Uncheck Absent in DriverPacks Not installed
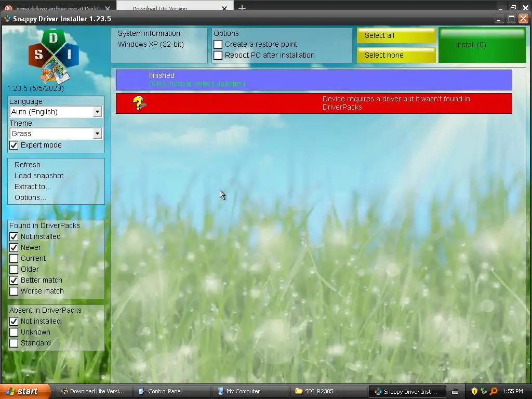This screenshot has width=532, height=399. 14,321
